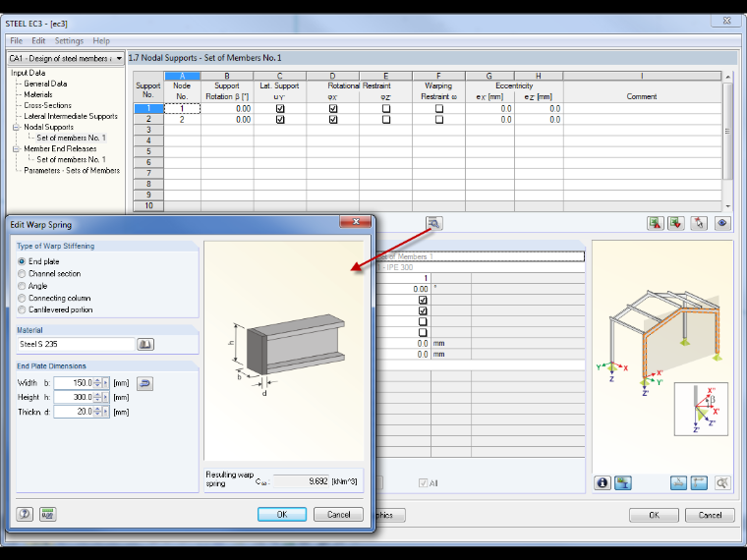Toggle Rotational Restraint φX' checkbox for support 1

coord(333,109)
